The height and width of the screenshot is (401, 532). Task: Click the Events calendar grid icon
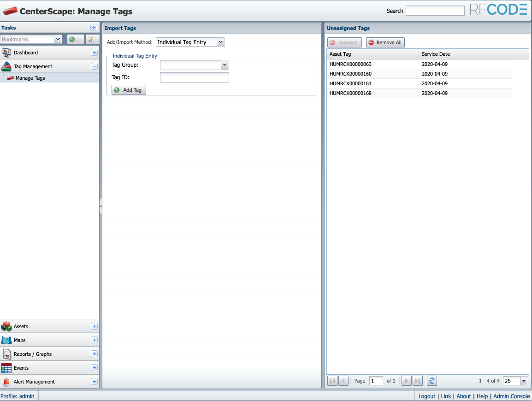tap(6, 368)
